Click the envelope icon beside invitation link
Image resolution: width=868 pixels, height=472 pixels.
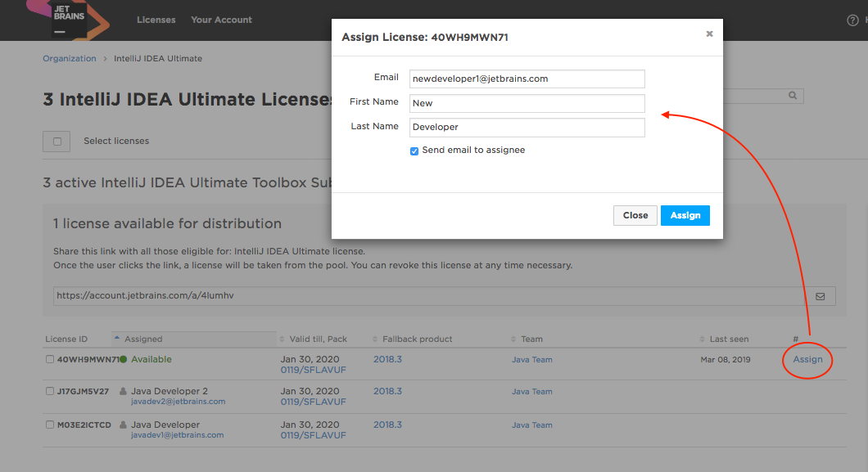point(820,296)
